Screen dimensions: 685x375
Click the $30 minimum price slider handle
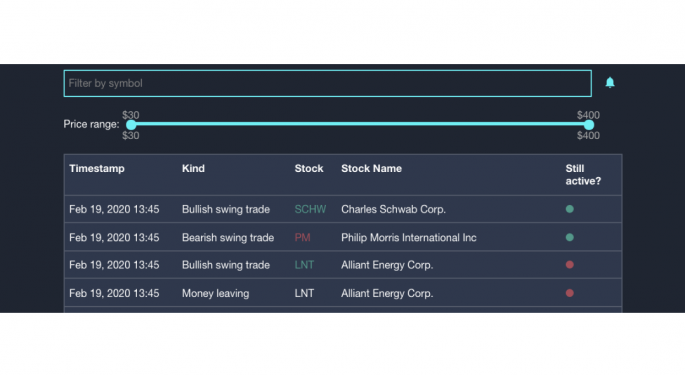coord(131,125)
